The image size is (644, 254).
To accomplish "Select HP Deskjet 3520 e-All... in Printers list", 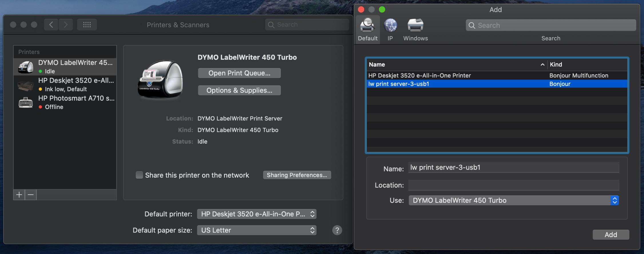I will tap(65, 84).
